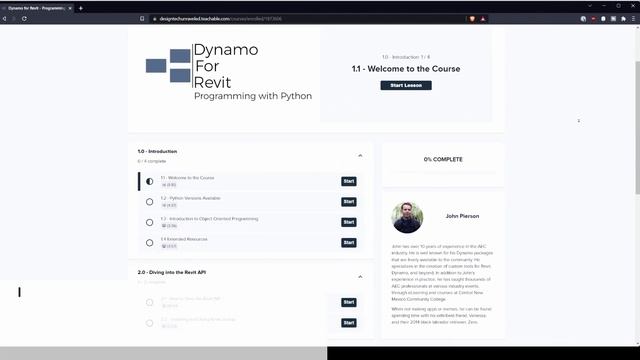
Task: Click the sidebar panel toolbar icon
Action: tap(613, 19)
